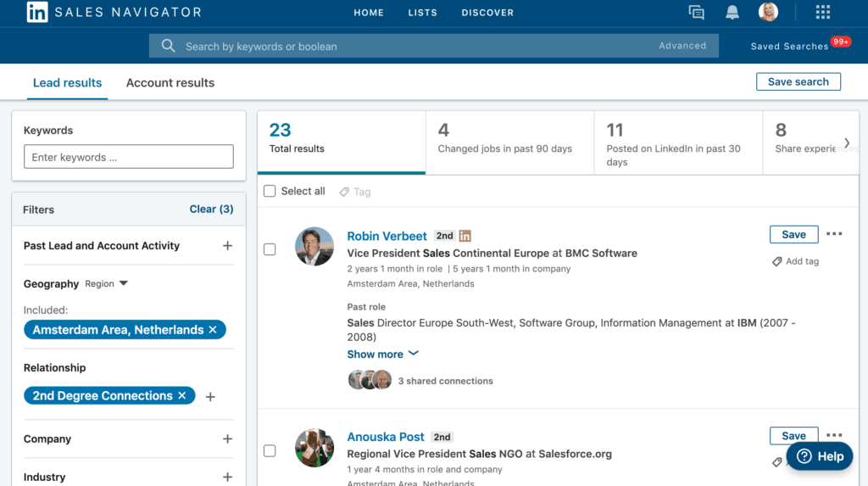Select Changed jobs in past 90 days tab

tap(509, 142)
